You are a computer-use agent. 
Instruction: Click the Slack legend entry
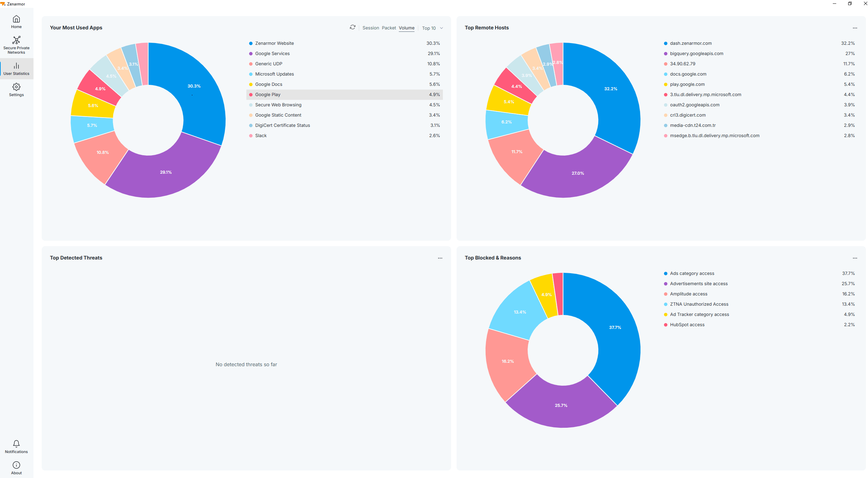tap(344, 136)
